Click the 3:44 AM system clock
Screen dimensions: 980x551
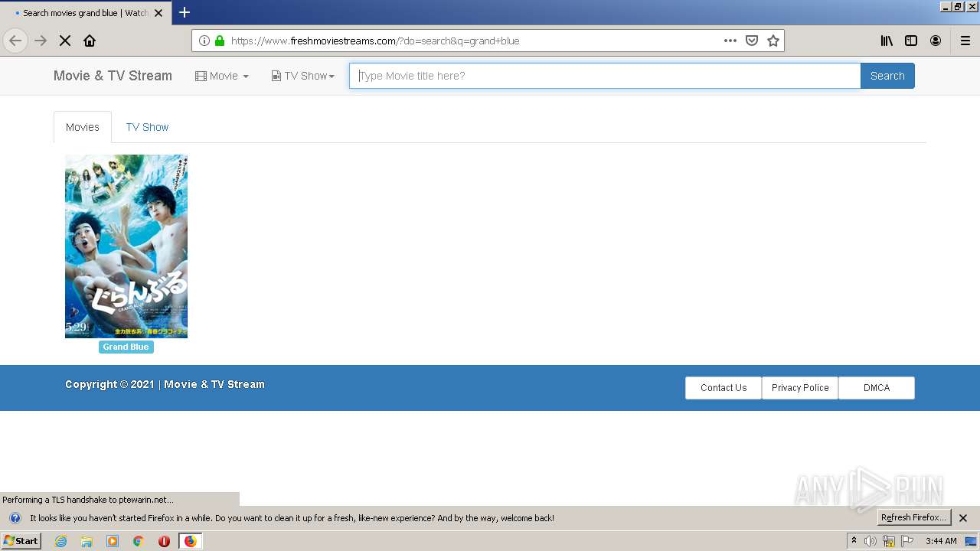(941, 541)
